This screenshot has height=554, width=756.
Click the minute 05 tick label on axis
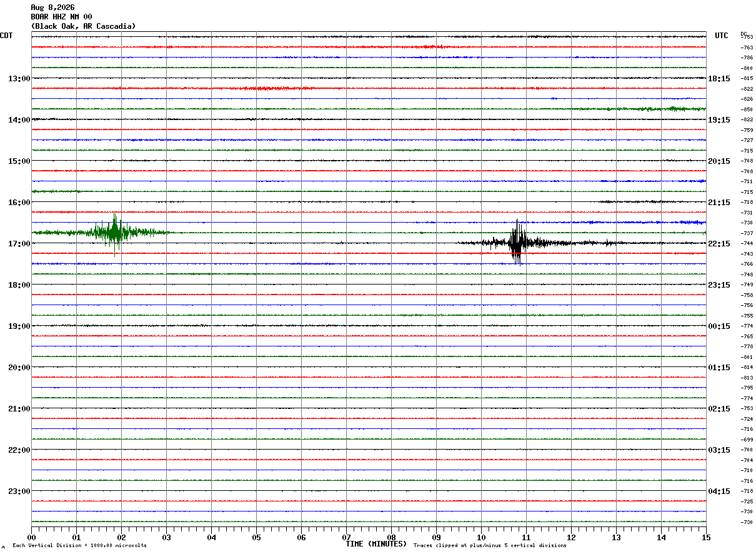point(256,538)
